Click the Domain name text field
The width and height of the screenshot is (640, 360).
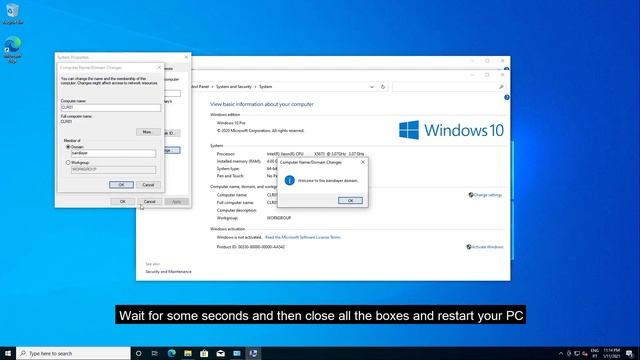[113, 153]
